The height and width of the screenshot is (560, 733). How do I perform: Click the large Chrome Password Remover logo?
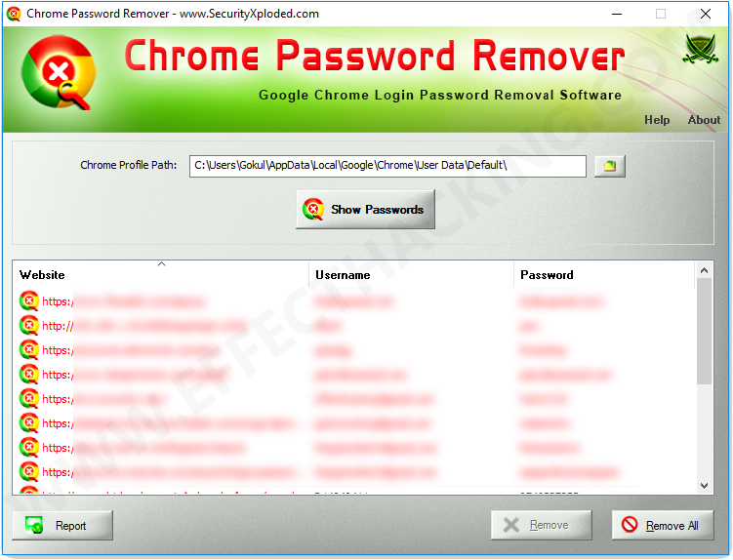(x=59, y=72)
